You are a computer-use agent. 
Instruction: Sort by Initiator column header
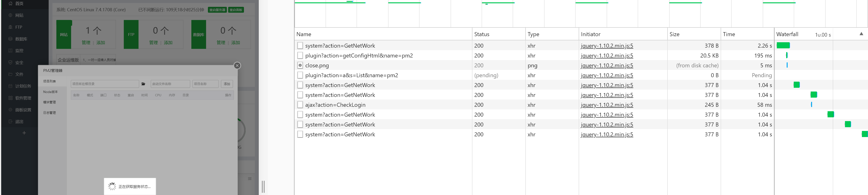pos(623,34)
